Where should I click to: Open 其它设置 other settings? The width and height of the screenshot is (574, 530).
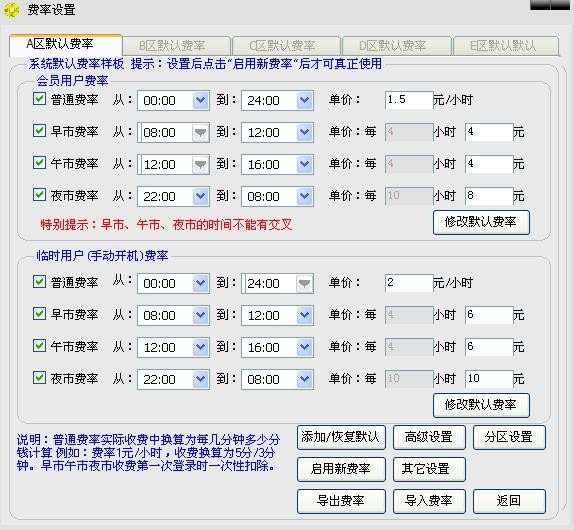coord(429,469)
